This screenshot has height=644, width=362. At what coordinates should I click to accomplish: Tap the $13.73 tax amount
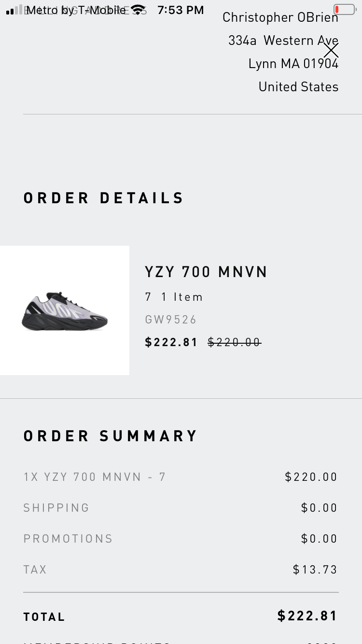[x=315, y=570]
